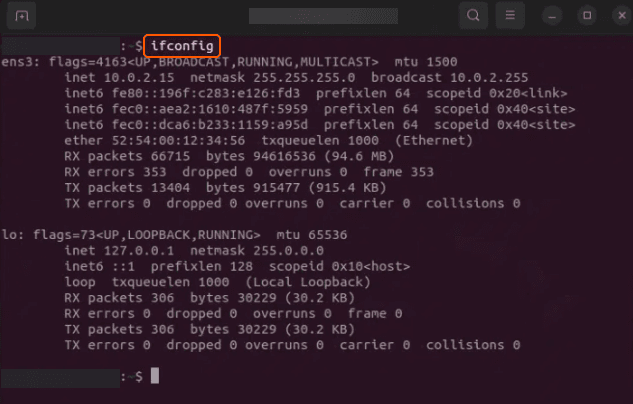Minimize the terminal window
633x404 pixels.
[552, 16]
